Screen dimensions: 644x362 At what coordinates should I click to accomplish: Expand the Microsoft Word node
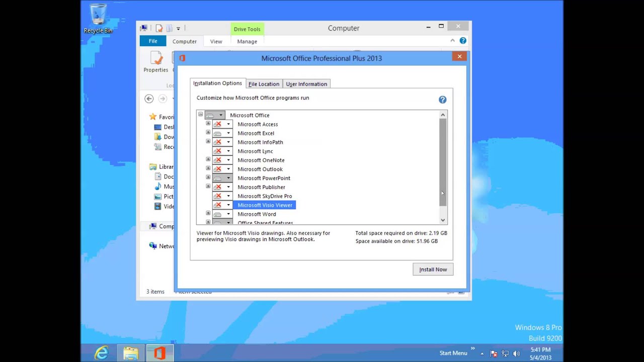(x=208, y=214)
